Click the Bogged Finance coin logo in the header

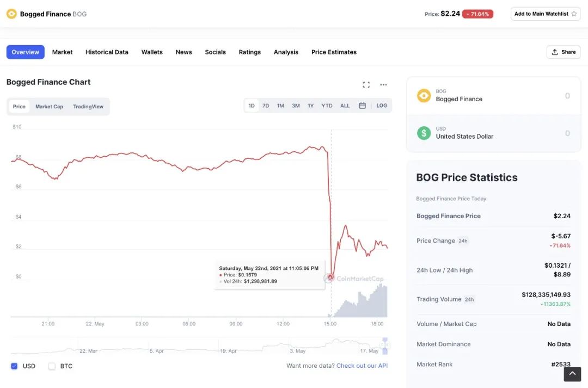pyautogui.click(x=11, y=14)
